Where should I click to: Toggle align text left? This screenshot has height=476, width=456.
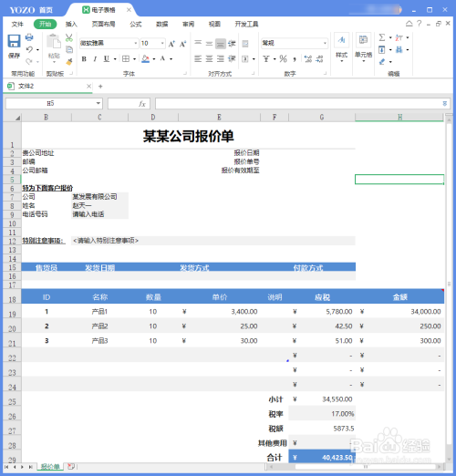(198, 58)
